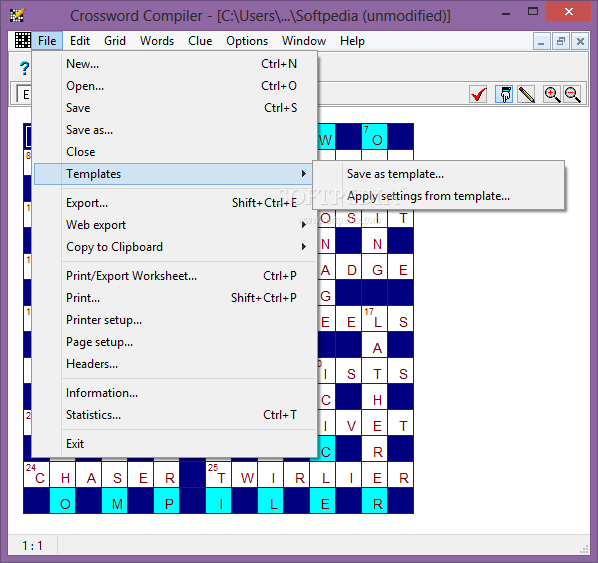Screen dimensions: 598x563
Task: Choose Apply settings from template...
Action: click(x=439, y=196)
